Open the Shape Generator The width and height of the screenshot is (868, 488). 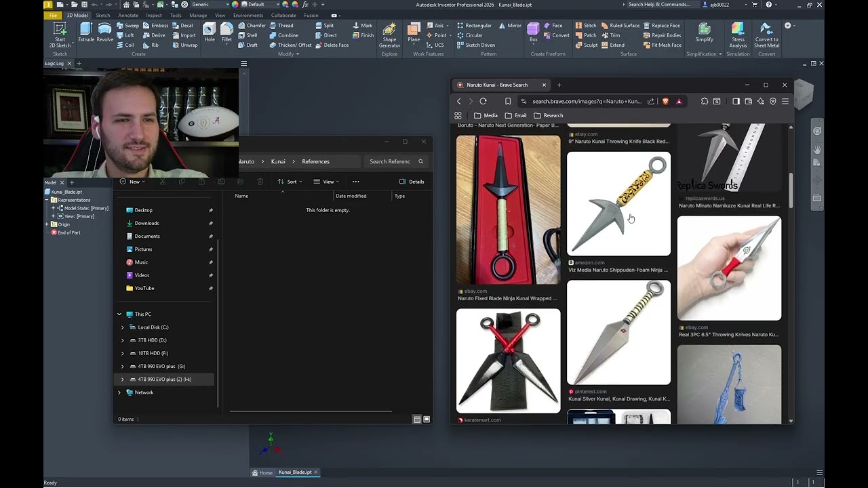389,35
